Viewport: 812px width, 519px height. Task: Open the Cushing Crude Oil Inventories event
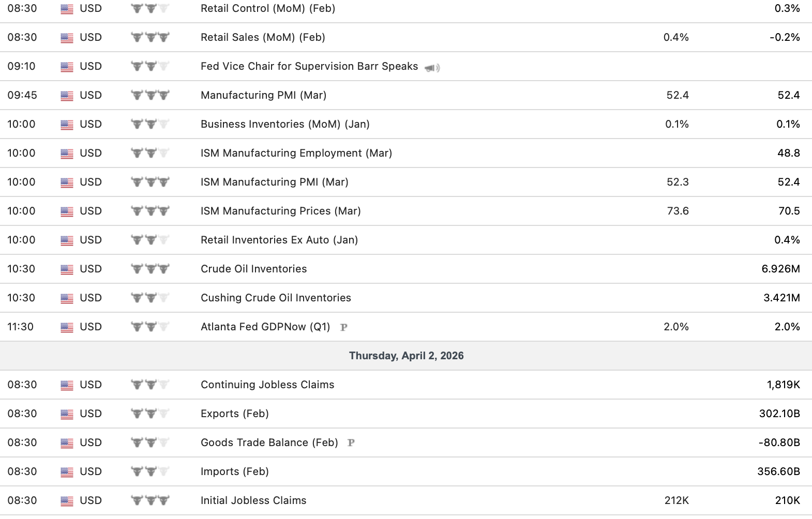point(276,298)
